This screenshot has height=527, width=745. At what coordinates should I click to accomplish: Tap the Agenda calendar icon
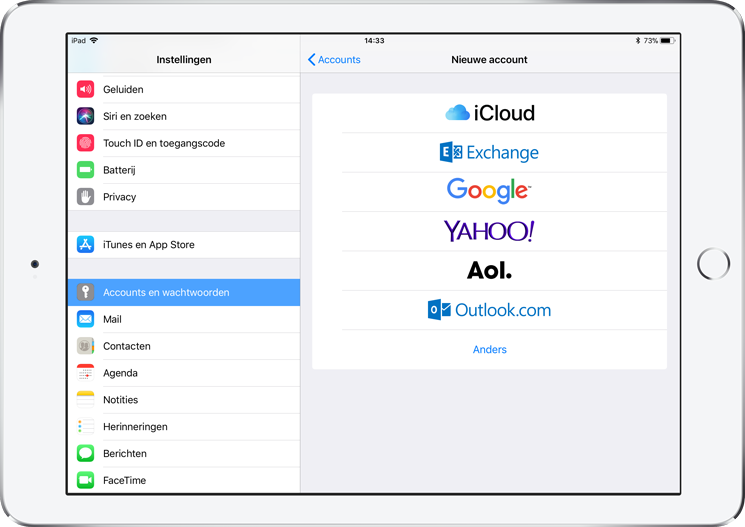tap(86, 373)
